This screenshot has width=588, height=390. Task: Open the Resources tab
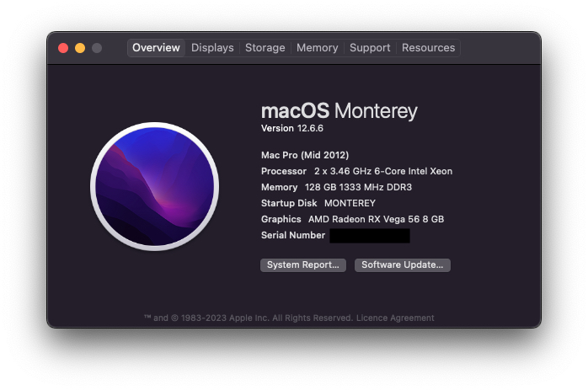pos(428,48)
